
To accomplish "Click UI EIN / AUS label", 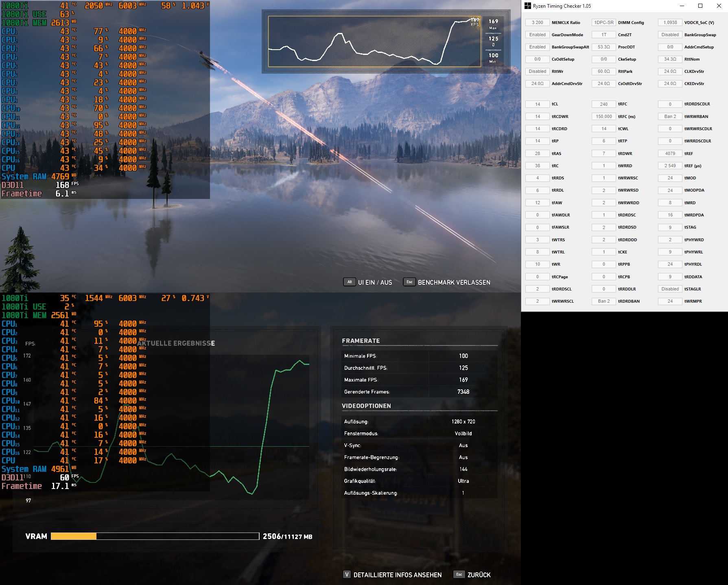I will click(375, 282).
